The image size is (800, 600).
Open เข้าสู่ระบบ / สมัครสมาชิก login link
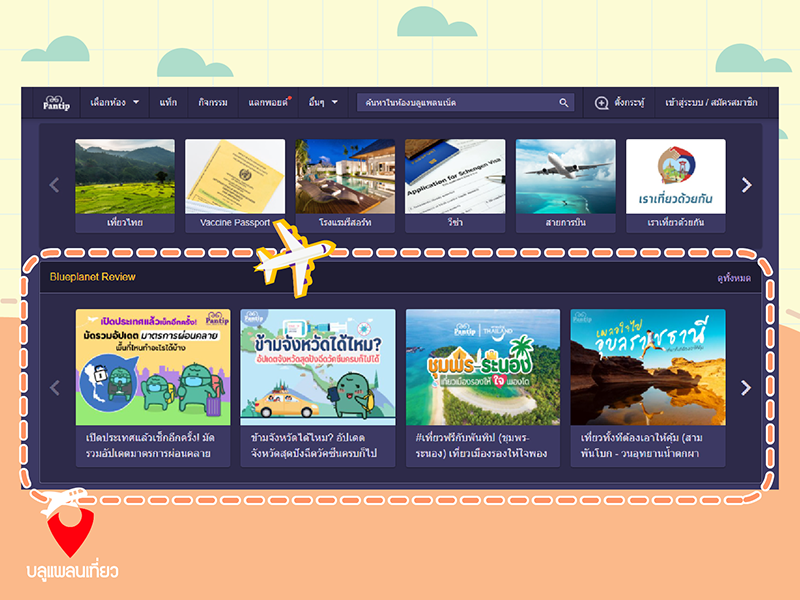tap(711, 103)
